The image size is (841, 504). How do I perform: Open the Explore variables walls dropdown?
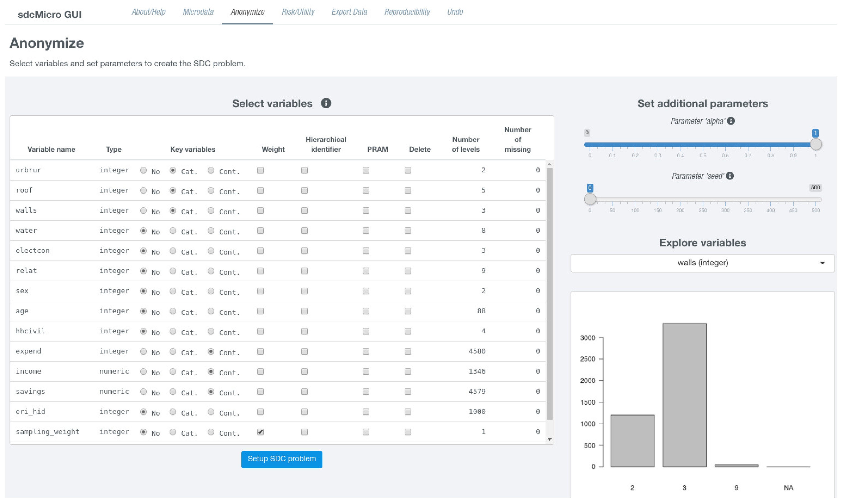(x=702, y=263)
